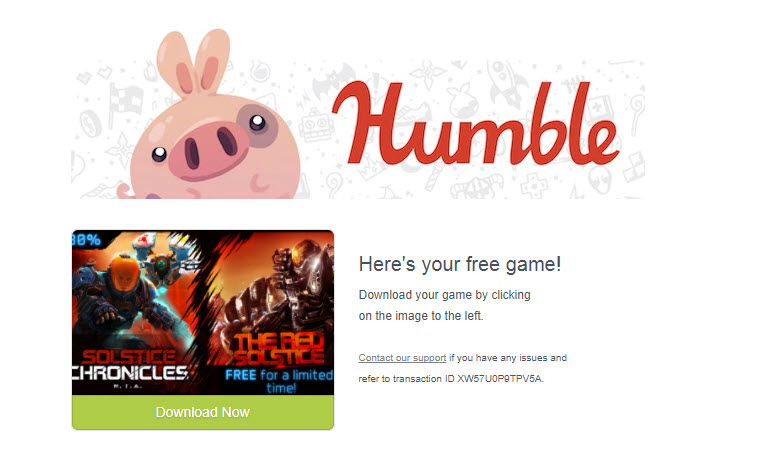Screen dimensions: 766x465
Task: Click the Solstice Chronicles M.I.A. title text
Action: (x=130, y=368)
